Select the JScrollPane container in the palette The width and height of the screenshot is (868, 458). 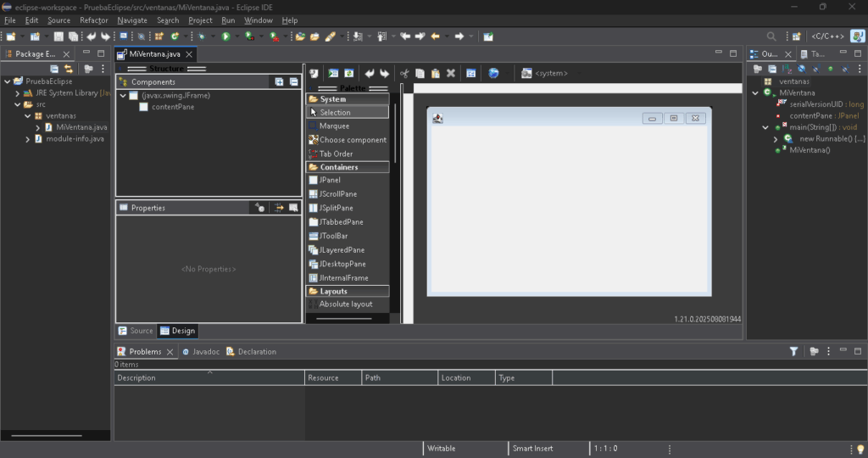click(x=348, y=194)
